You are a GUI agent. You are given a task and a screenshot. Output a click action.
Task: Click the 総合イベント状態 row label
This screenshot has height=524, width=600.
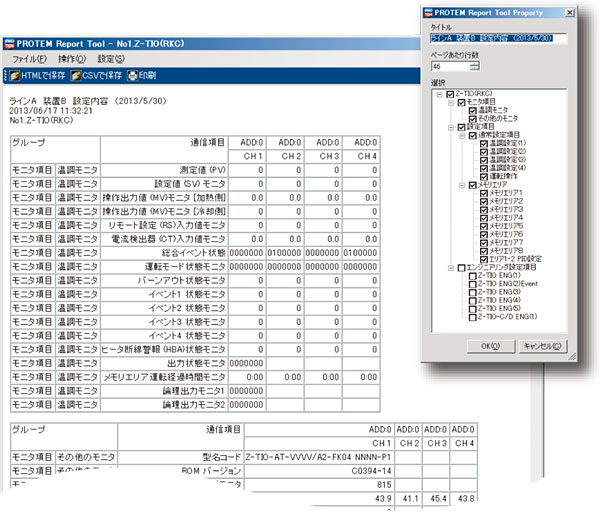click(194, 253)
